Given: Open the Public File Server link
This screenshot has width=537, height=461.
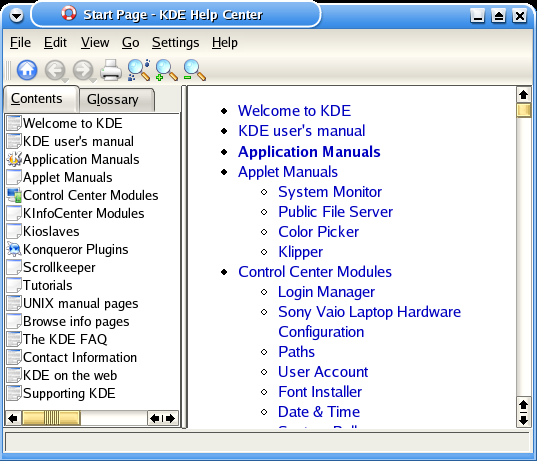Looking at the screenshot, I should point(335,212).
